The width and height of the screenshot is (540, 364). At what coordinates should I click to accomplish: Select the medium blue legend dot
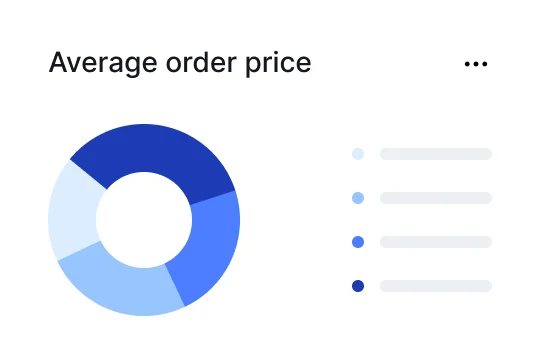358,242
